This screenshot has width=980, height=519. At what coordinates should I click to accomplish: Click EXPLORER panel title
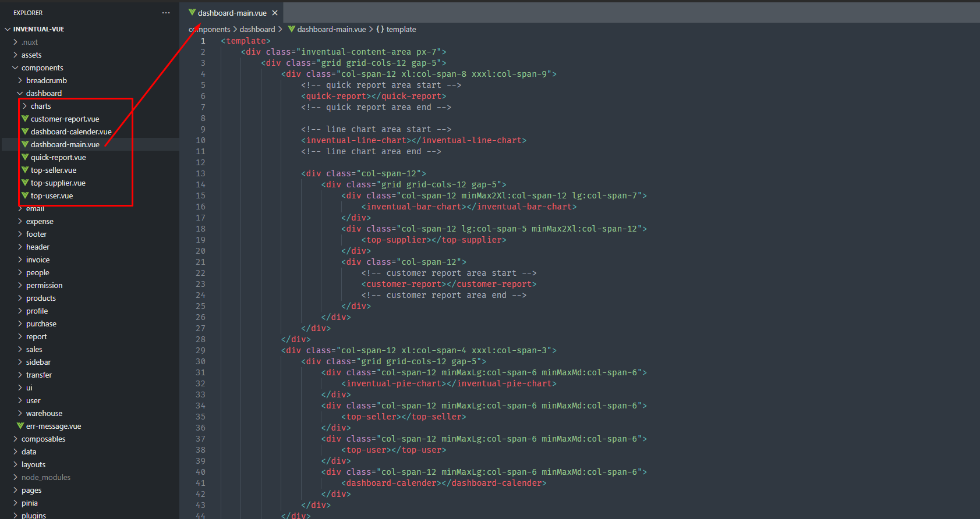click(x=28, y=13)
